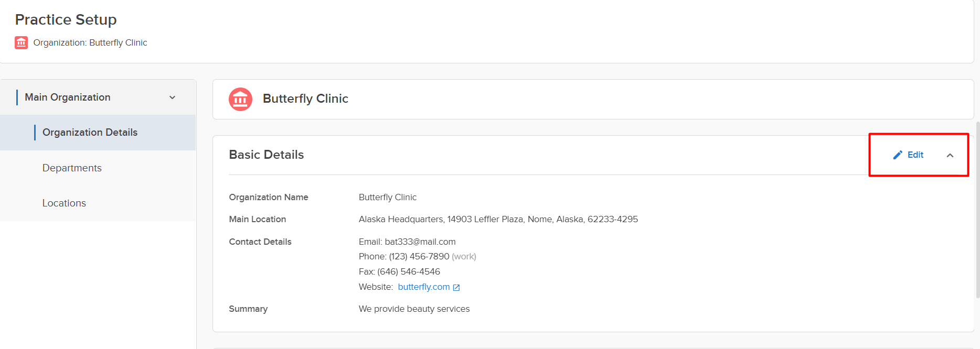Image resolution: width=980 pixels, height=349 pixels.
Task: Click the external link icon beside butterfly.com
Action: click(456, 287)
